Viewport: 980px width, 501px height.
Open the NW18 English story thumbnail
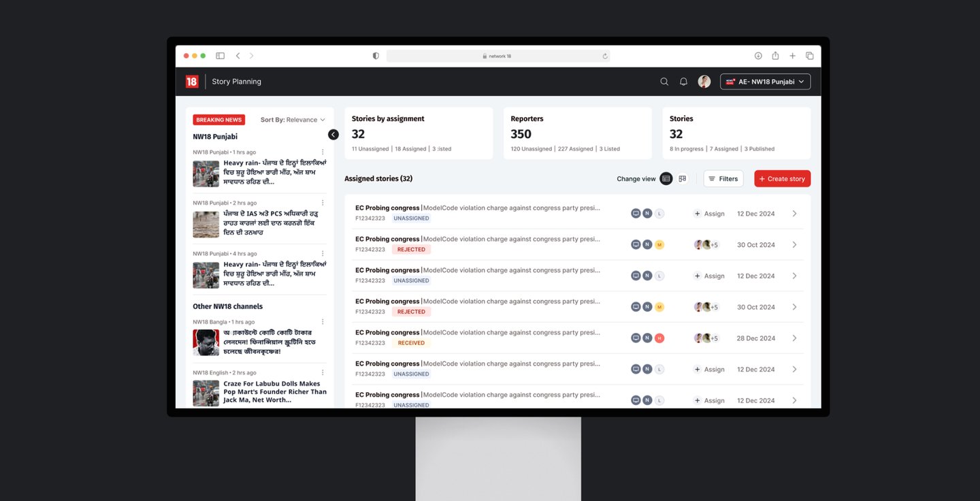206,393
